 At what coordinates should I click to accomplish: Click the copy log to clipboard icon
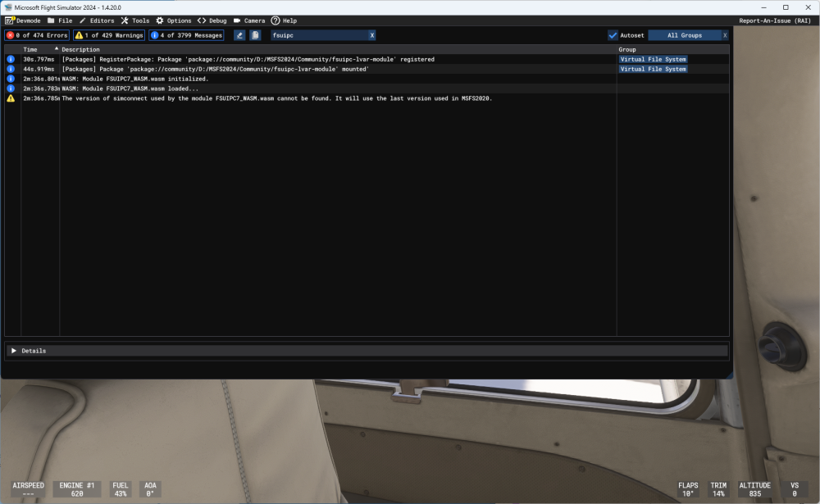[x=255, y=35]
